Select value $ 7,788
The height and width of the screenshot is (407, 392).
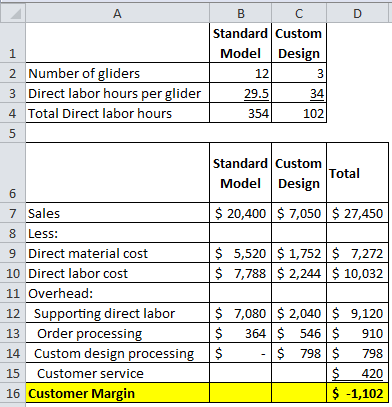(x=240, y=273)
